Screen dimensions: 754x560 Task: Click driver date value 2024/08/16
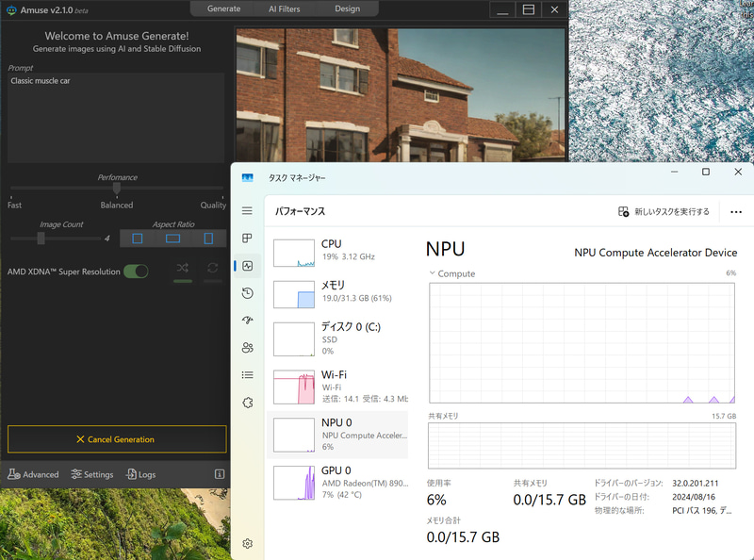click(694, 497)
